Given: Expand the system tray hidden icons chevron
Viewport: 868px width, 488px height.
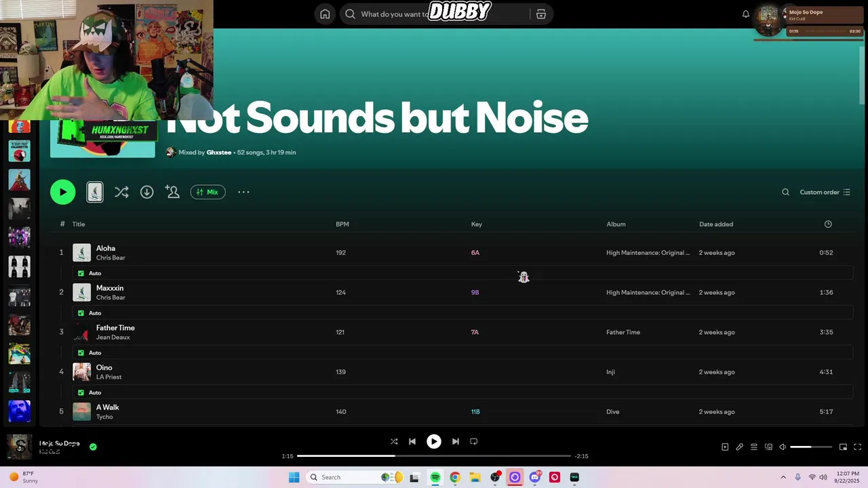Looking at the screenshot, I should [x=783, y=477].
